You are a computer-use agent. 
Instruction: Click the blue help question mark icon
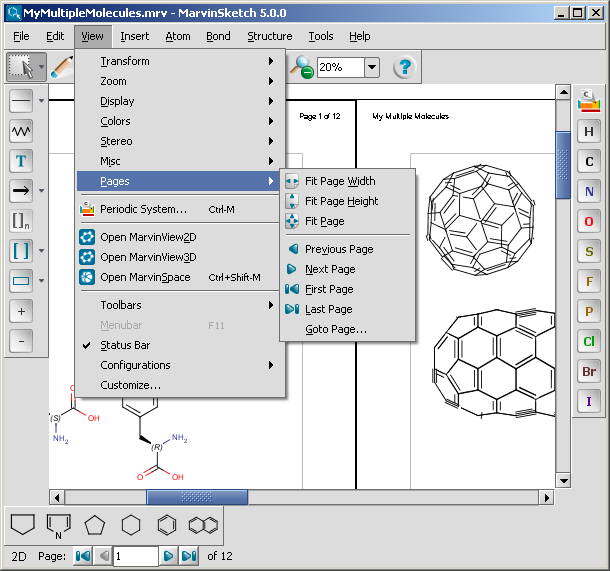tap(404, 68)
